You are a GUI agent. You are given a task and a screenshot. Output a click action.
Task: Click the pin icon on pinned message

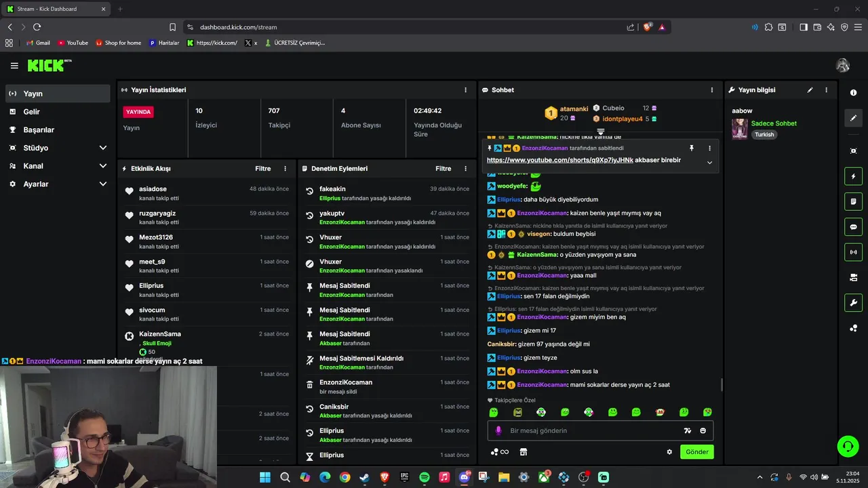tap(692, 148)
